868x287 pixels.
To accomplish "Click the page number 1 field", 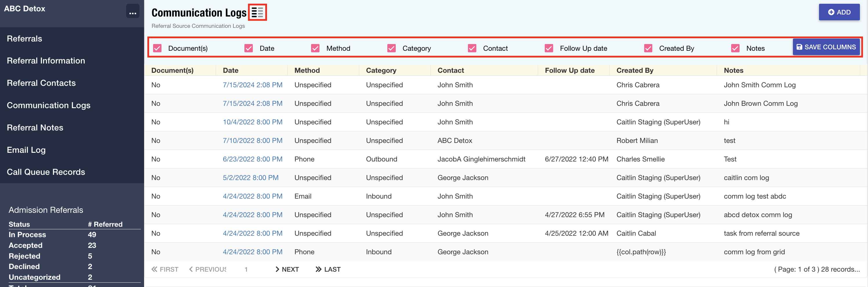I will tap(246, 269).
